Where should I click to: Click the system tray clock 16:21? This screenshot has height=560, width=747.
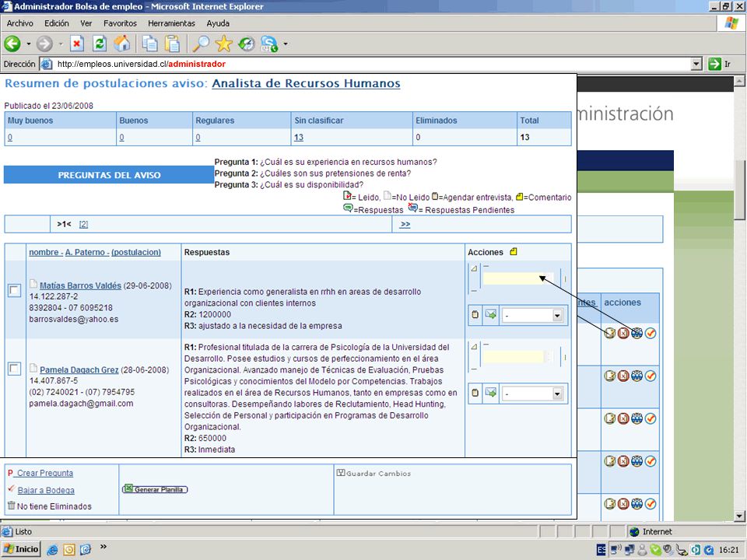pos(729,550)
